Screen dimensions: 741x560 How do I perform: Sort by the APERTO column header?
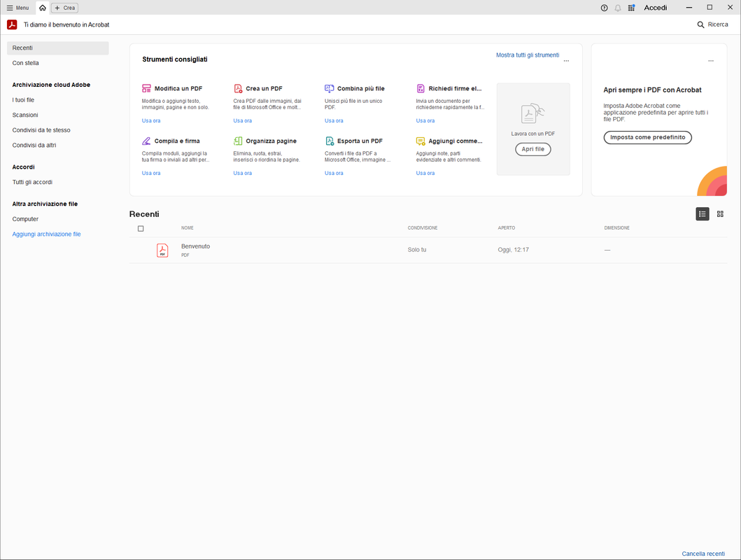[x=506, y=227]
